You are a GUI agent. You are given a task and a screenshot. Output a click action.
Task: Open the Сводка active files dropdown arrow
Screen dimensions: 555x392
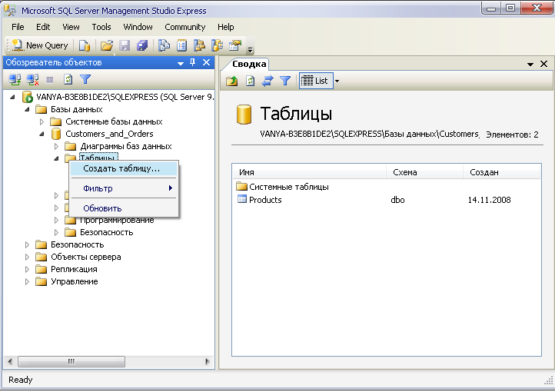530,64
